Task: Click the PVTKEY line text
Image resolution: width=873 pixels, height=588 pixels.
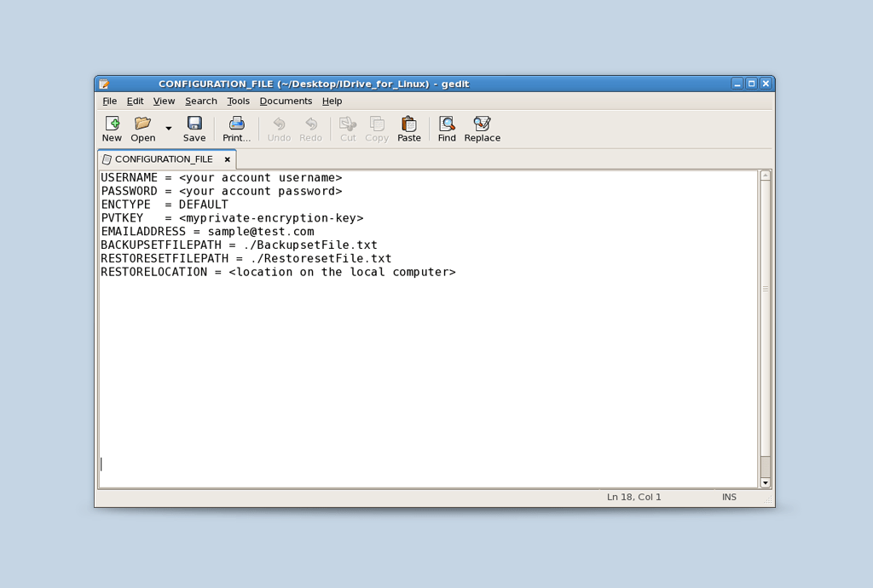Action: tap(232, 218)
